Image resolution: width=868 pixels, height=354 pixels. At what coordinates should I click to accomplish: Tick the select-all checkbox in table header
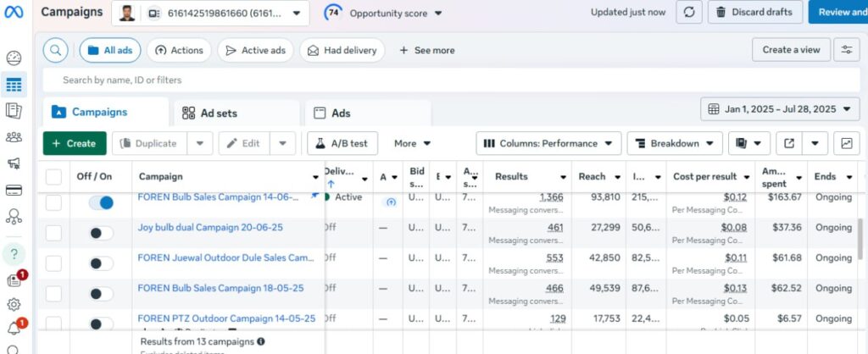pyautogui.click(x=53, y=177)
